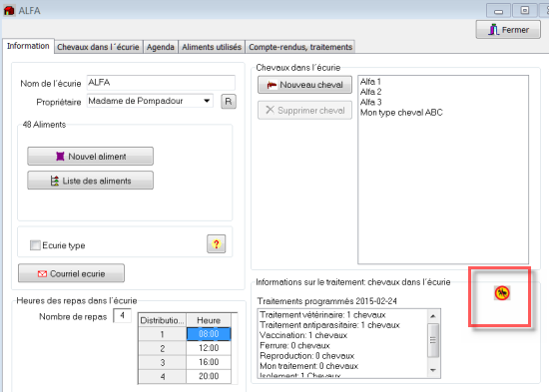
Task: Select Traitement antiparasitaire: 1 chevaux line
Action: [329, 325]
